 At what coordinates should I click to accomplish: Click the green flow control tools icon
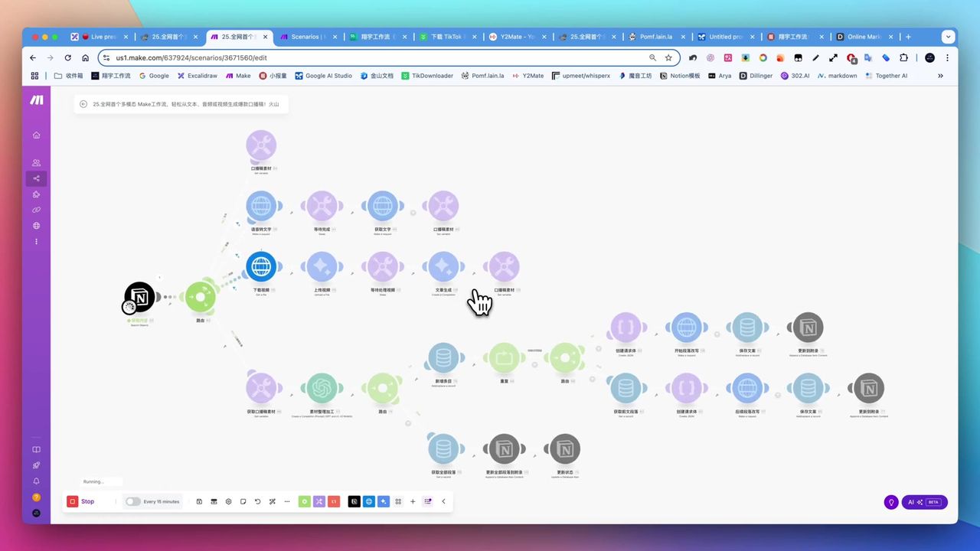[x=305, y=501]
